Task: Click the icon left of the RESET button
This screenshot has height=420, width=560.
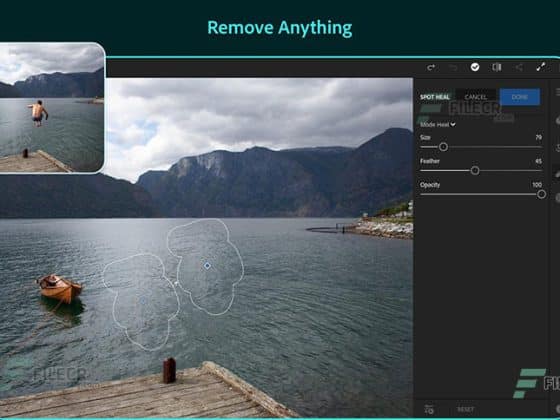Action: pos(429,410)
